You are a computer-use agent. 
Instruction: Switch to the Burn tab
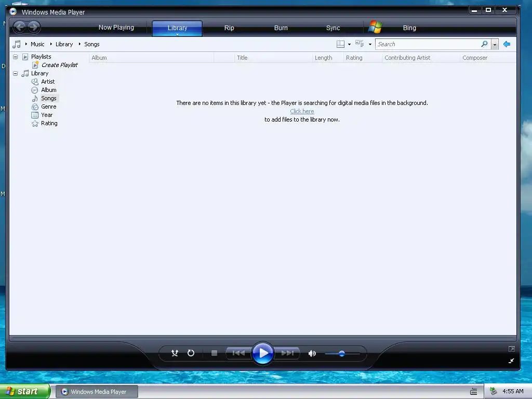(x=281, y=28)
